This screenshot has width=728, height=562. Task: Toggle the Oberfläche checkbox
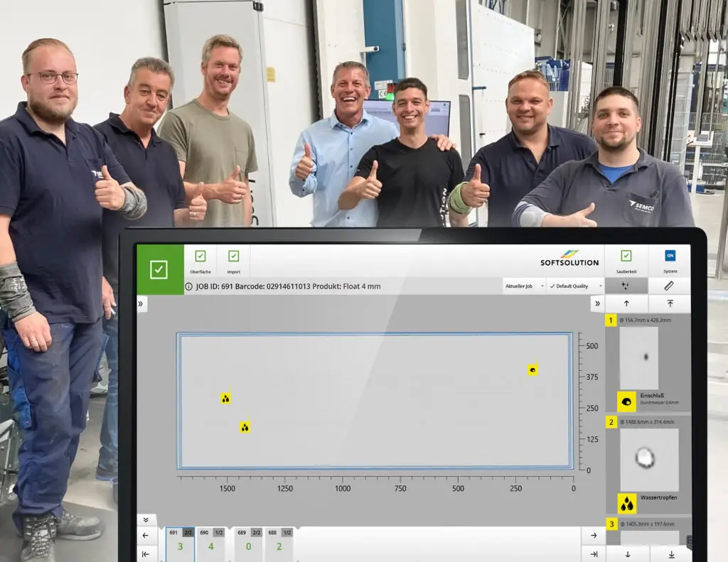(x=200, y=256)
